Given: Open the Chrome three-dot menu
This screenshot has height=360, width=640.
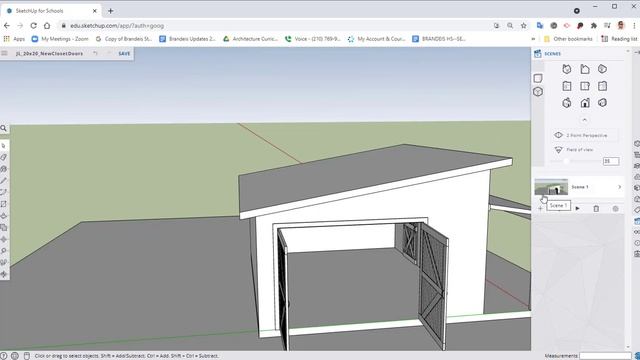Looking at the screenshot, I should point(634,26).
